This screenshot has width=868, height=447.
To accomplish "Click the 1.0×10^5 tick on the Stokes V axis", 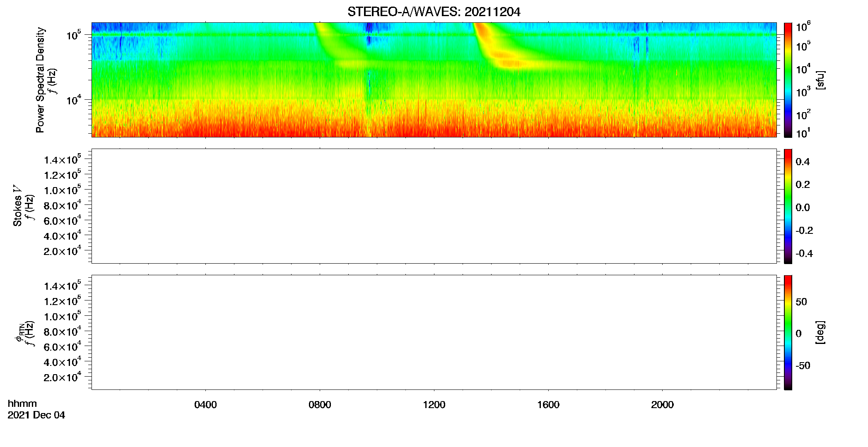I will (x=63, y=190).
